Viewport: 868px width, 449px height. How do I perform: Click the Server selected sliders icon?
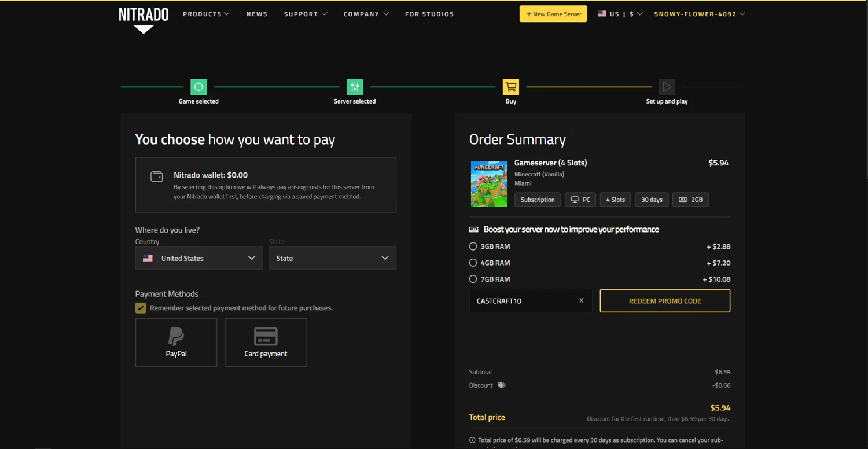(x=355, y=87)
